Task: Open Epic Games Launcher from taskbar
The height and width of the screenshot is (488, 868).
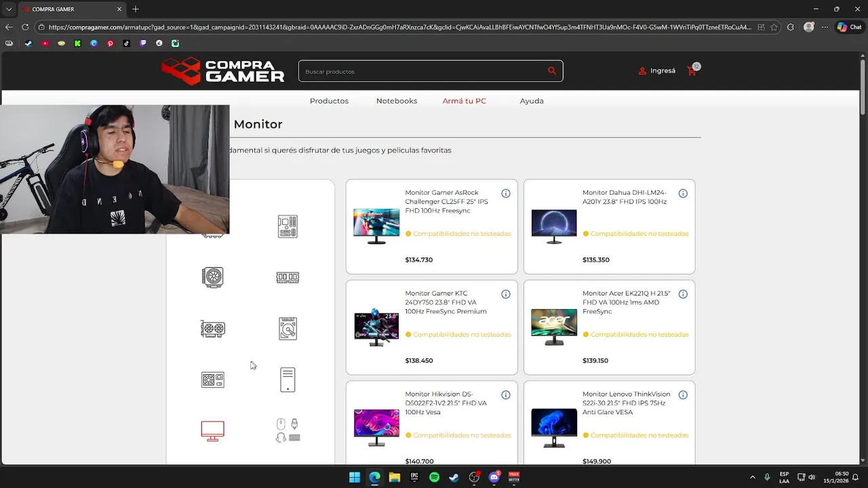Action: (x=414, y=477)
